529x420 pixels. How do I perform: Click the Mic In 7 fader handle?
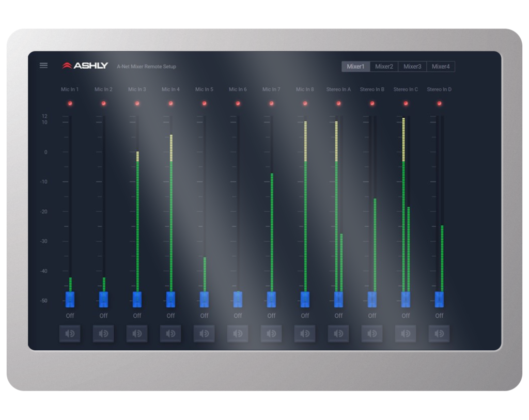271,300
